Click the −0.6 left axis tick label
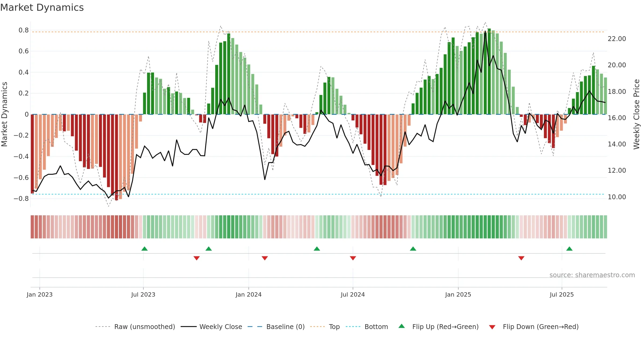Image resolution: width=644 pixels, height=362 pixels. tap(21, 178)
